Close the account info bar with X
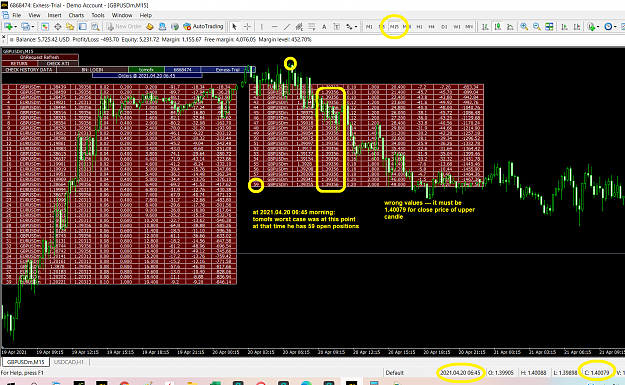Viewport: 625px width, 385px height. [x=3, y=37]
